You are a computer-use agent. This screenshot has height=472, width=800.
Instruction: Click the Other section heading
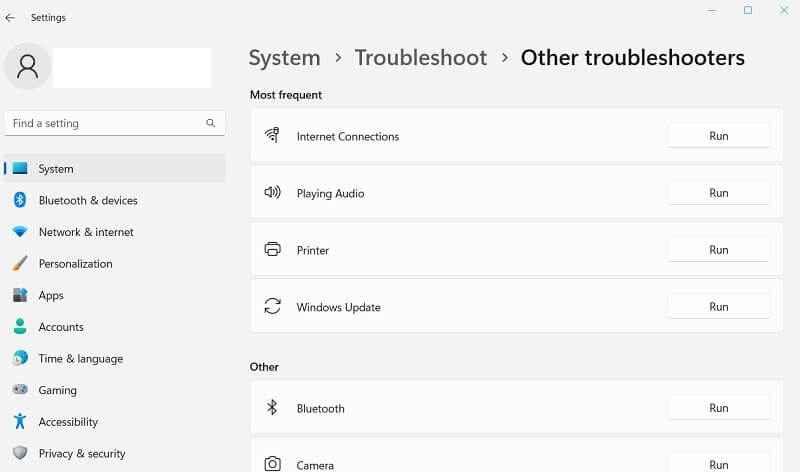[264, 367]
